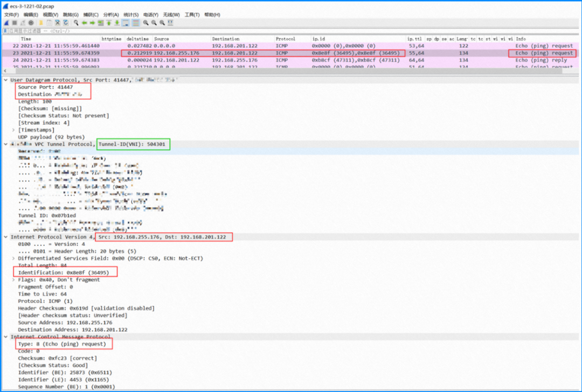Collapse VPC Tunnel Protocol section
The image size is (582, 392).
pos(5,144)
